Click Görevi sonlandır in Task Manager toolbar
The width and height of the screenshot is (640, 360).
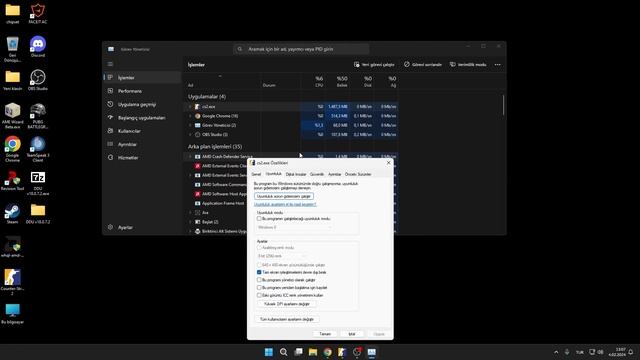(423, 64)
